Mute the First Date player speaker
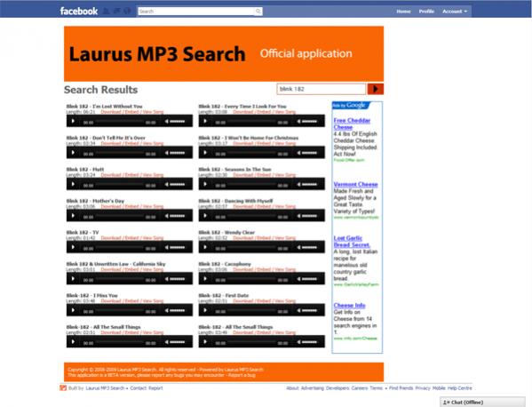Screen dimensions: 532x407 click(x=298, y=310)
